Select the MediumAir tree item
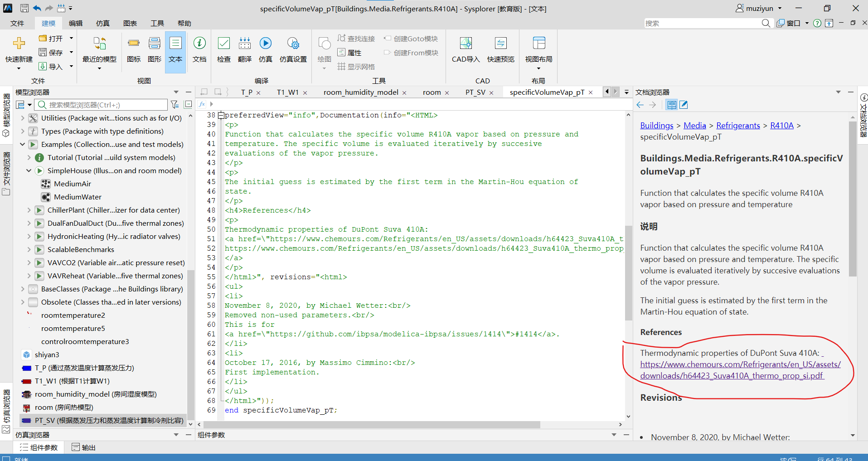The height and width of the screenshot is (461, 868). pyautogui.click(x=72, y=184)
